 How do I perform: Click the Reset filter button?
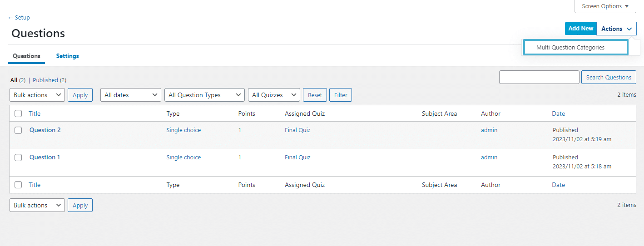click(x=315, y=95)
